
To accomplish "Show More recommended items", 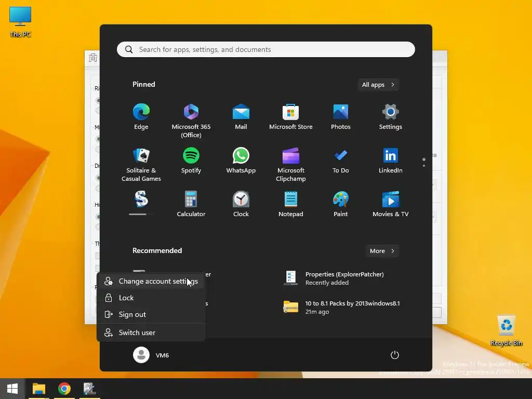I will point(382,251).
